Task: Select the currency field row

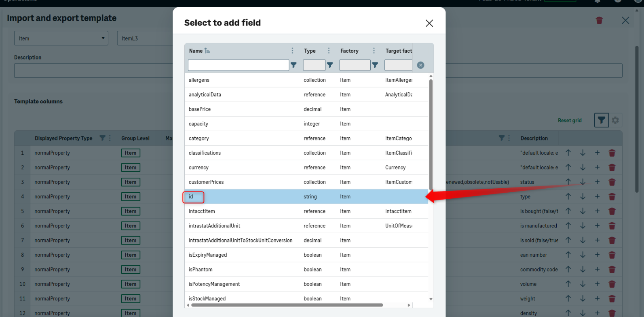Action: (x=306, y=168)
